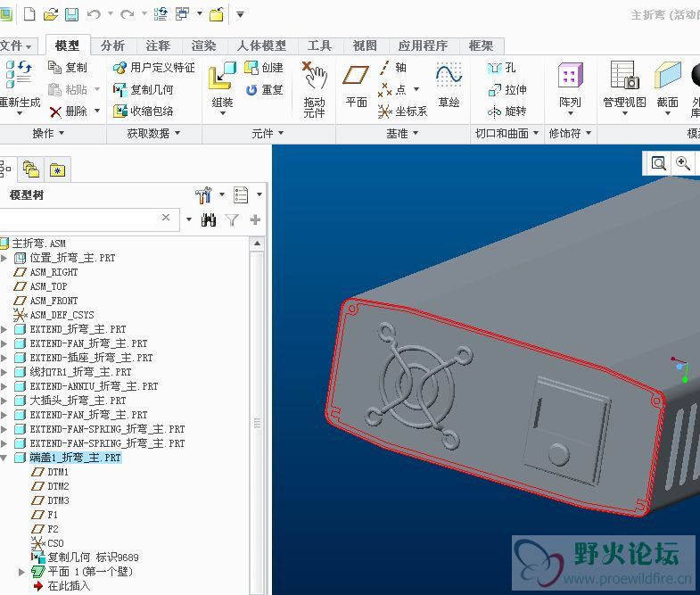700x595 pixels.
Task: Expand the 大插头_折弯_主.PRT node
Action: (4, 401)
